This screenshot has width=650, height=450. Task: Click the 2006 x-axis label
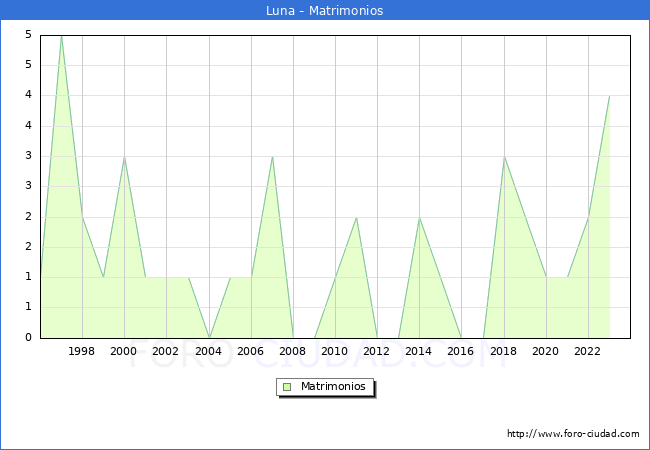click(250, 351)
